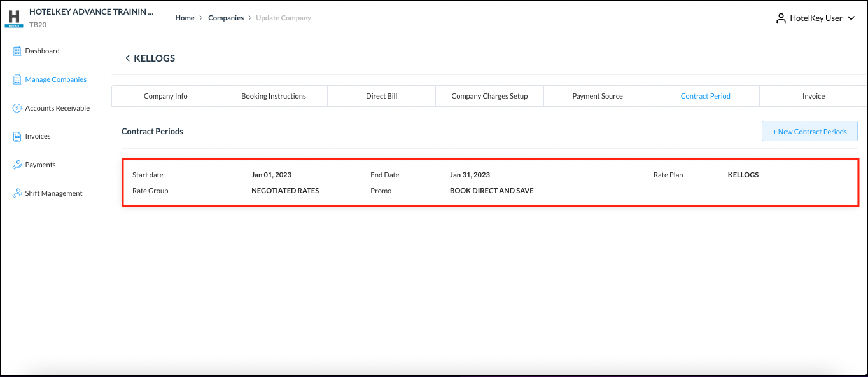Switch to the Company Charges Setup tab
Viewport: 868px width, 377px height.
click(x=489, y=95)
